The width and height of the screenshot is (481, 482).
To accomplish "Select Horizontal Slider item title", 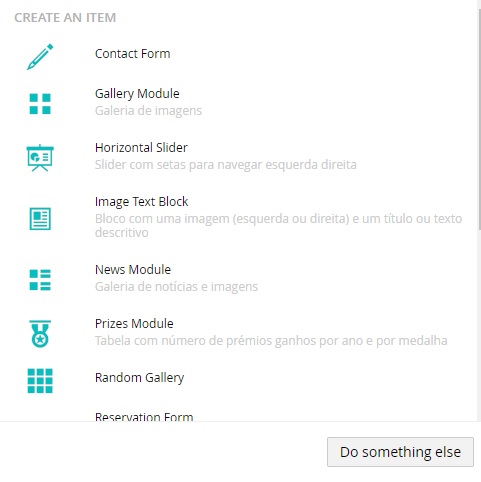I will pyautogui.click(x=141, y=148).
